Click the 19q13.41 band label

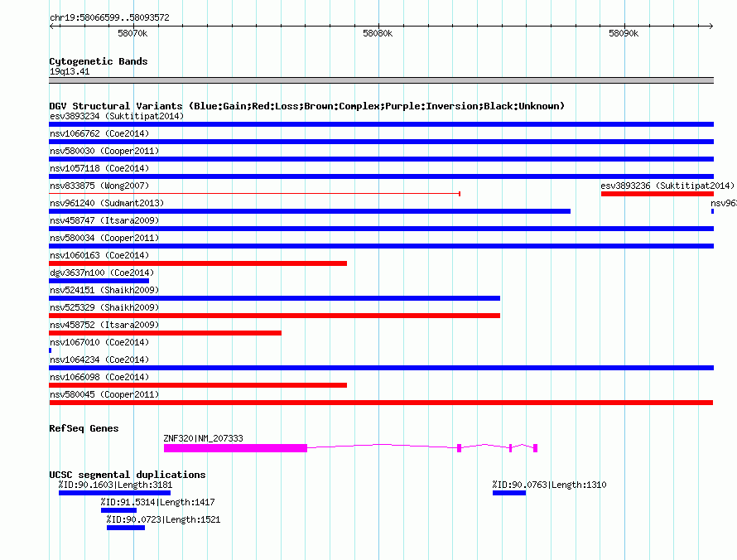[70, 71]
